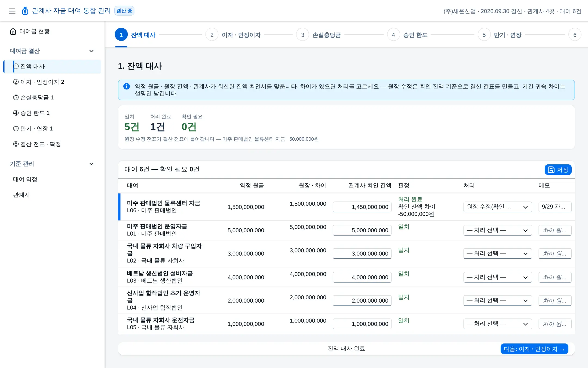The image size is (588, 368).
Task: Open 처리 선택 dropdown for L02 차량 구입자금
Action: click(x=497, y=254)
